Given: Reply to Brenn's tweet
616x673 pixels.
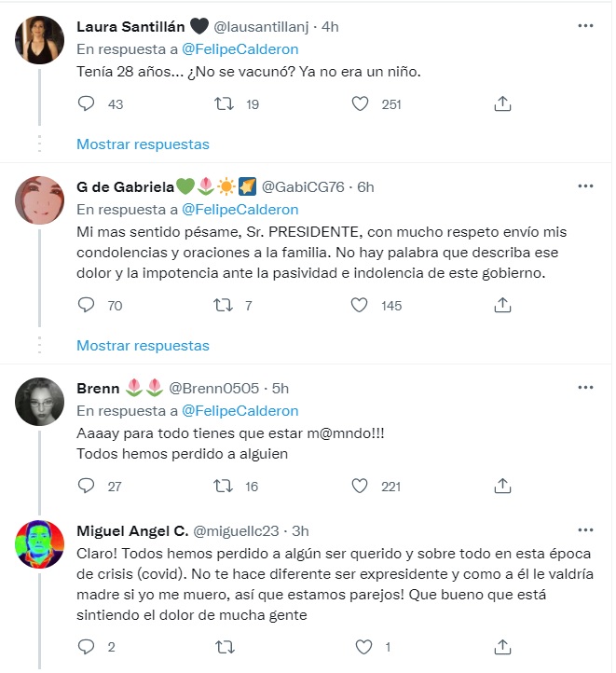Looking at the screenshot, I should [87, 486].
